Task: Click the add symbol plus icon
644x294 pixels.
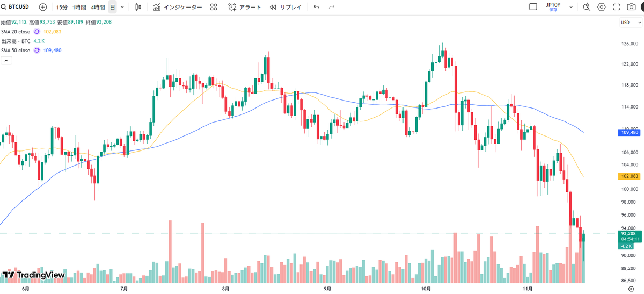Action: [43, 7]
